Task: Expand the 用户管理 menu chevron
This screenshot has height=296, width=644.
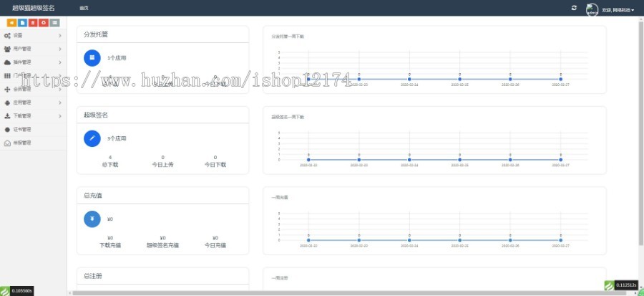Action: point(60,49)
